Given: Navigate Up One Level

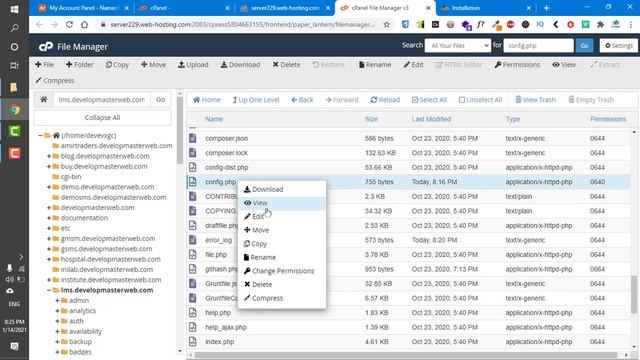Looking at the screenshot, I should [256, 100].
